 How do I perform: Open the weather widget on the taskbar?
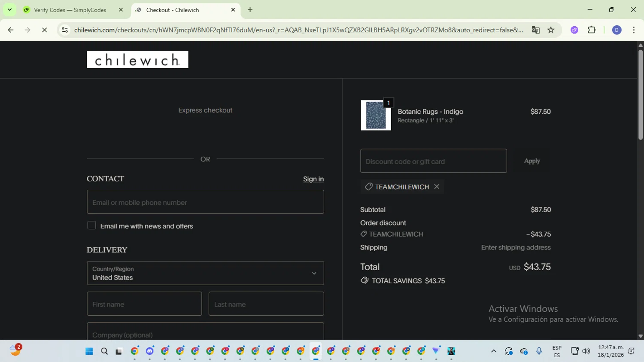[x=15, y=350]
